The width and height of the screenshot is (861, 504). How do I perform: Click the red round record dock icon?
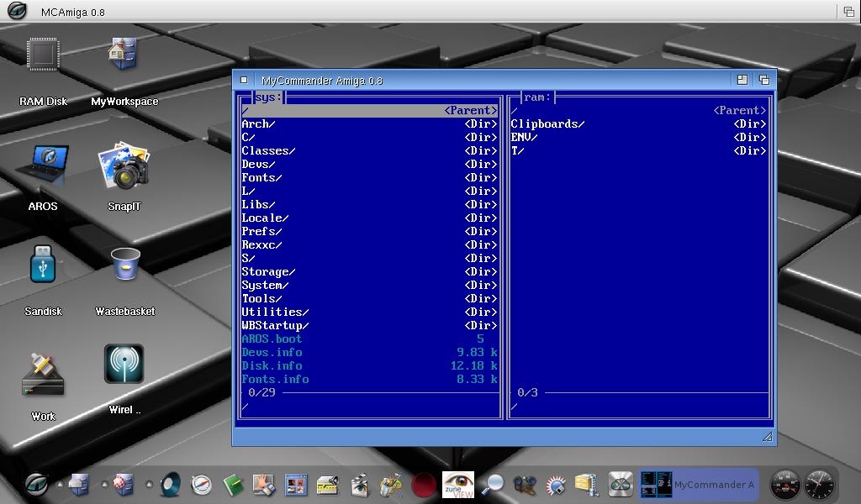tap(424, 486)
